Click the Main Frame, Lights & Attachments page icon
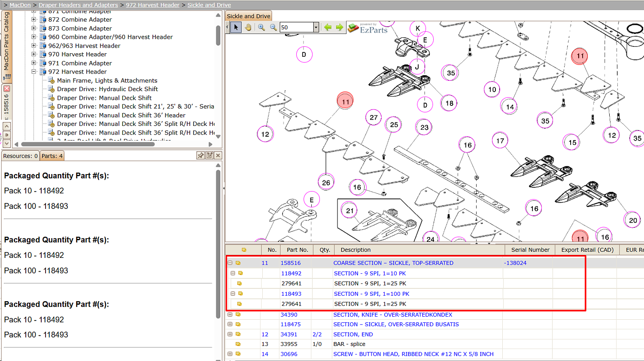 51,80
